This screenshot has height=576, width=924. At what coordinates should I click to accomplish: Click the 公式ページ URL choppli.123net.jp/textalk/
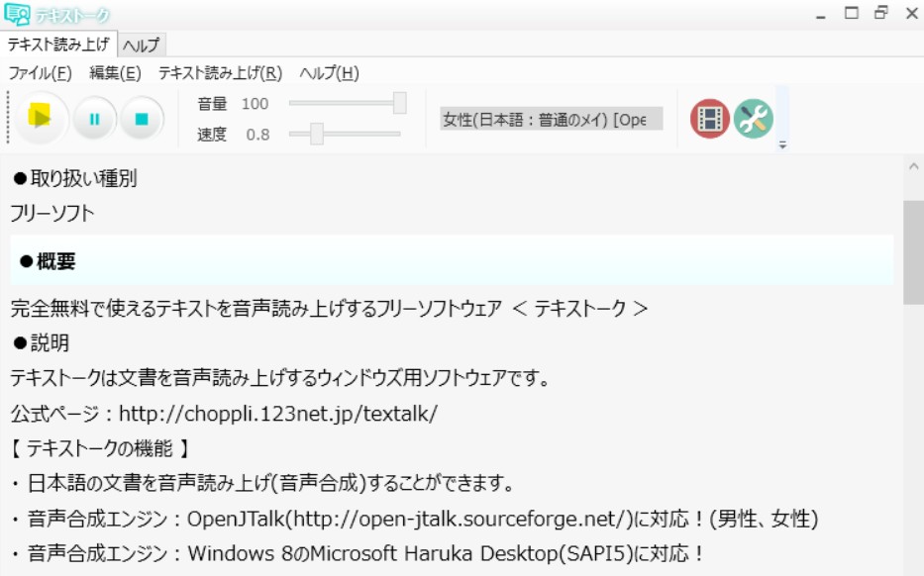pyautogui.click(x=278, y=414)
